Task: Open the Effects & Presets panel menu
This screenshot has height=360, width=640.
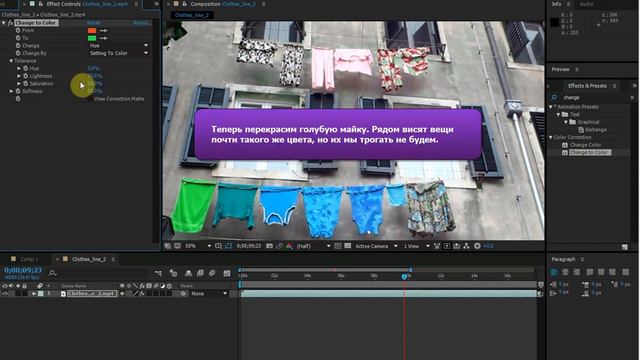Action: click(614, 86)
